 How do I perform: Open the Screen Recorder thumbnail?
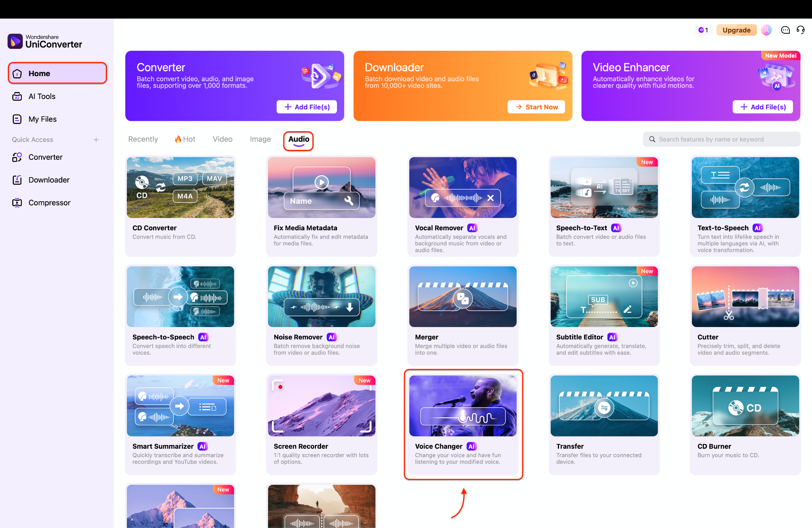pyautogui.click(x=322, y=406)
